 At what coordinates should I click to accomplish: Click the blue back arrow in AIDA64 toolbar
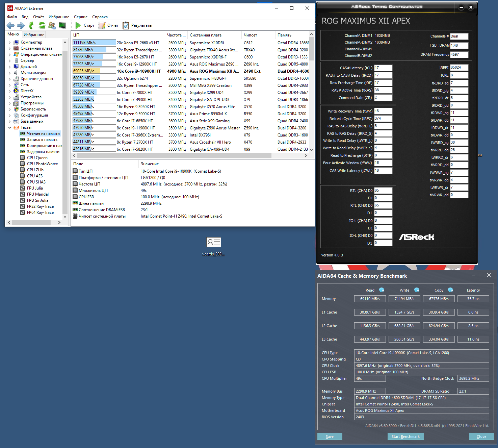tap(10, 25)
